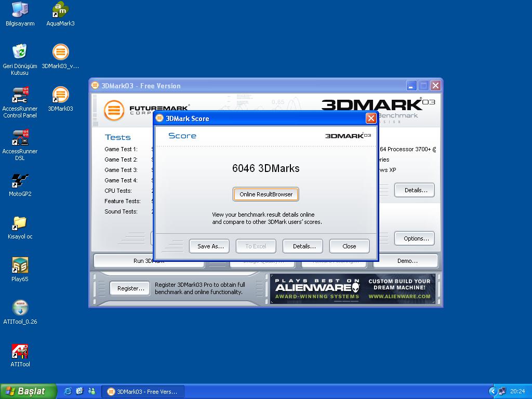Expand hidden system tray icons arrow
This screenshot has height=399, width=532.
pos(493,392)
